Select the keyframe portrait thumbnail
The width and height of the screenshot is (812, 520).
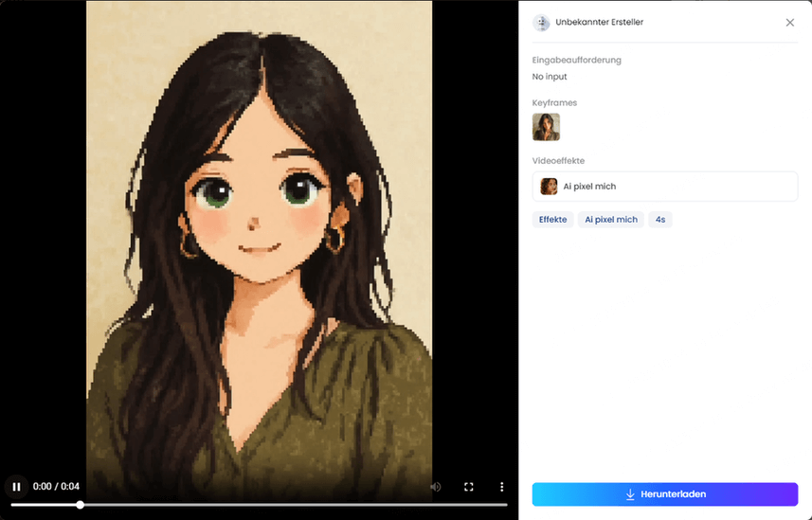[546, 127]
